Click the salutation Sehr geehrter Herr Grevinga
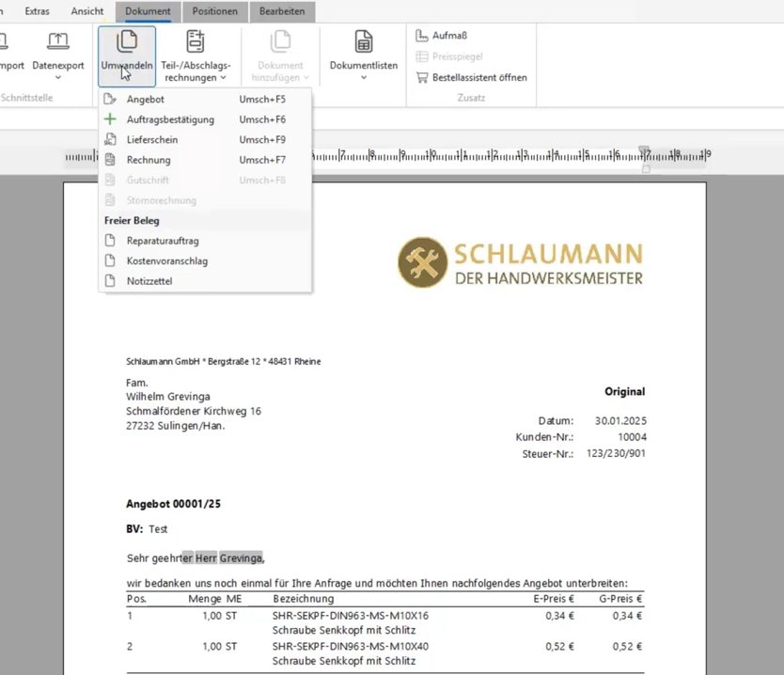 pos(196,558)
